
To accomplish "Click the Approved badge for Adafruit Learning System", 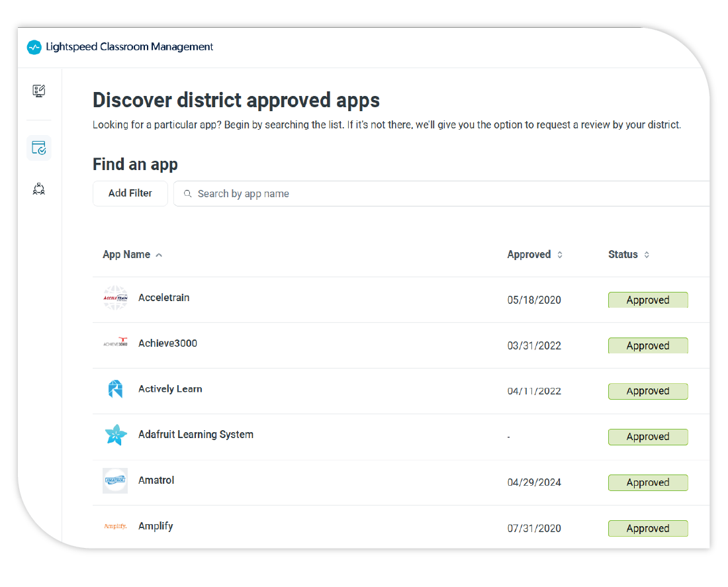I will [648, 437].
